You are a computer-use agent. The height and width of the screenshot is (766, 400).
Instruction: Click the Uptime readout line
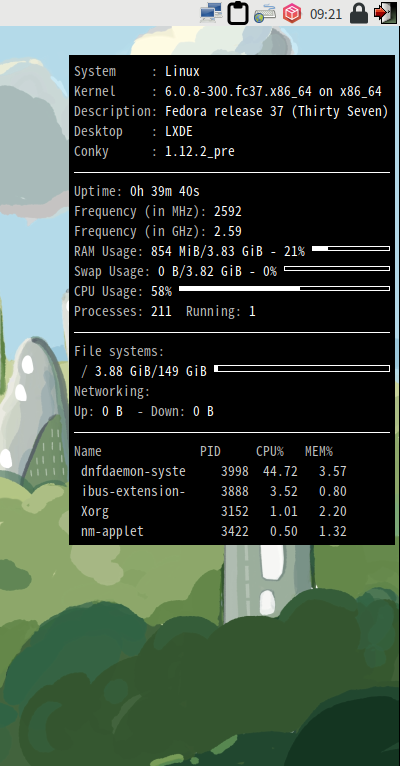click(137, 192)
